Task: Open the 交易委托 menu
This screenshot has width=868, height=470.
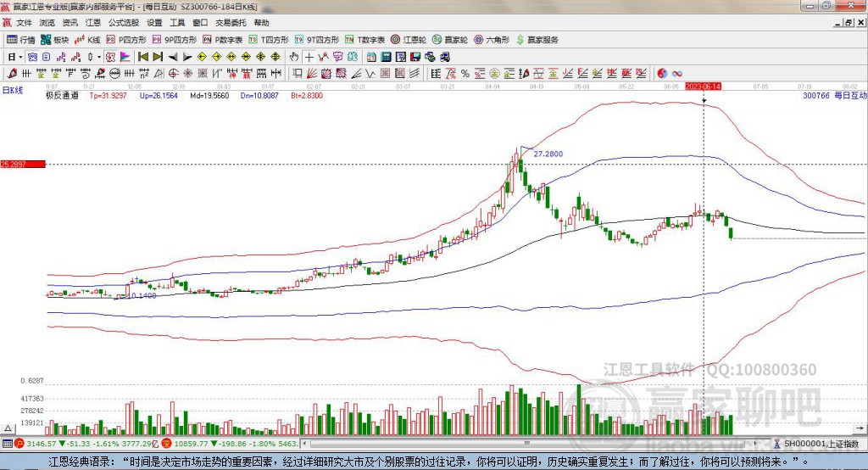Action: coord(231,23)
